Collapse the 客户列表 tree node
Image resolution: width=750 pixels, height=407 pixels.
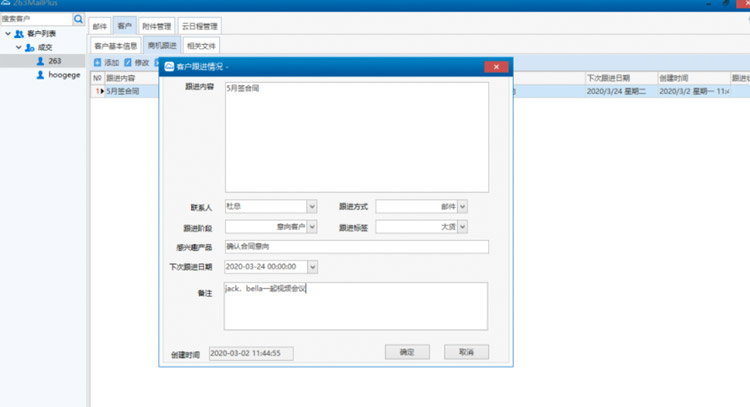pos(6,34)
